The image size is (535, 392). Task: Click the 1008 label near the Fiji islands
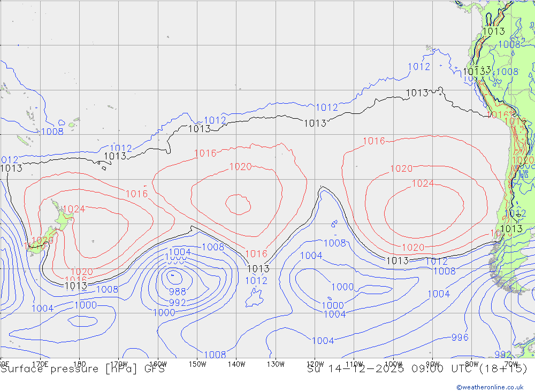point(52,132)
